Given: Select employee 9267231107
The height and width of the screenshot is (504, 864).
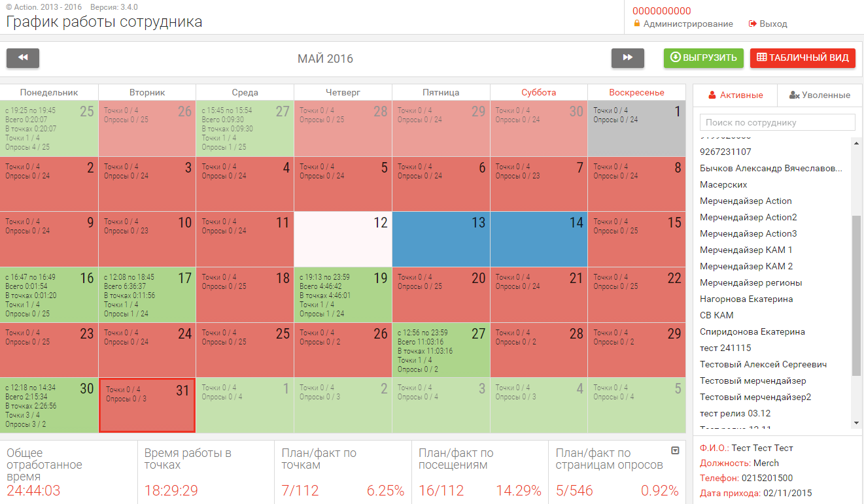Looking at the screenshot, I should pyautogui.click(x=725, y=152).
